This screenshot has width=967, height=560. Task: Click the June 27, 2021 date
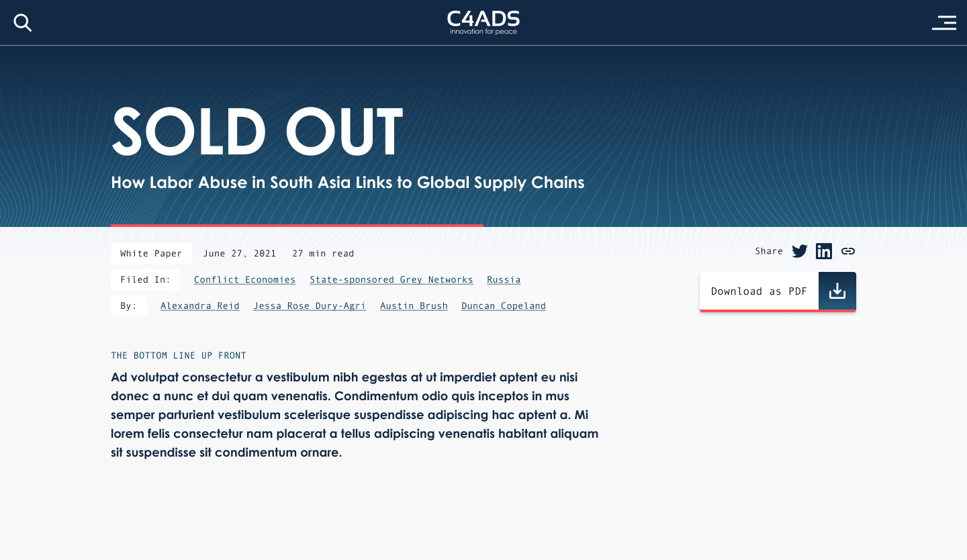click(x=240, y=253)
